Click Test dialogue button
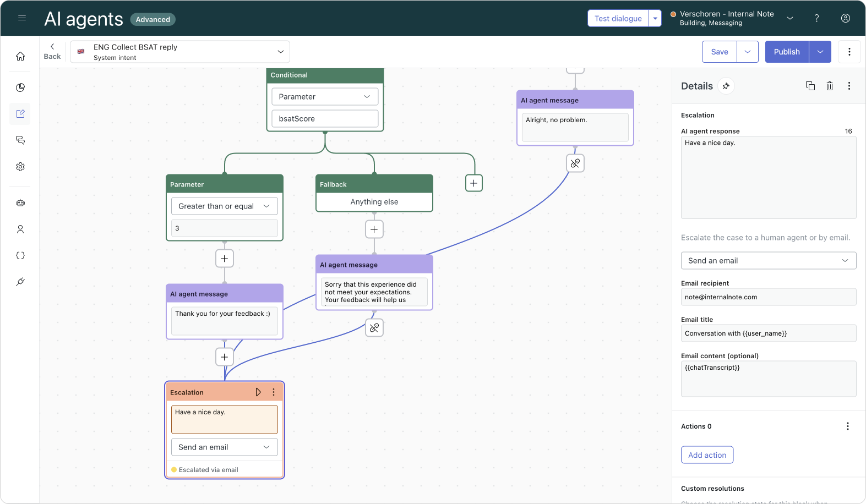Screen dimensions: 866x504 (x=618, y=18)
